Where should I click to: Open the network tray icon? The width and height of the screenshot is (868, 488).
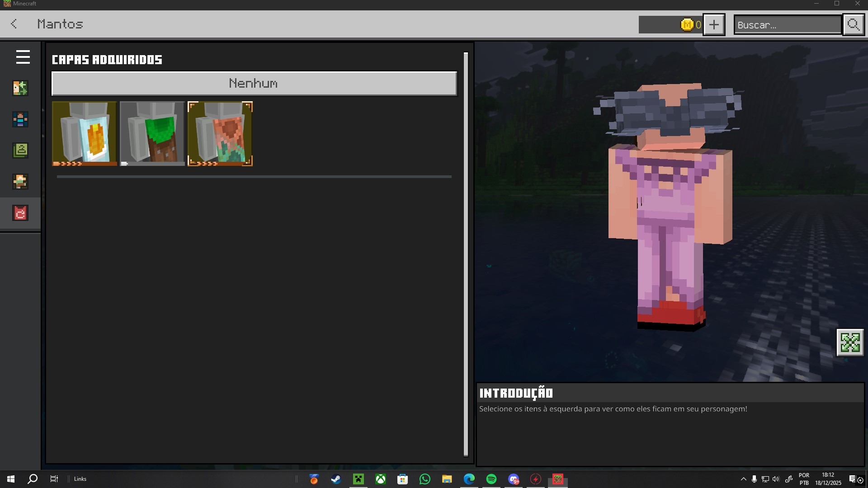point(765,479)
